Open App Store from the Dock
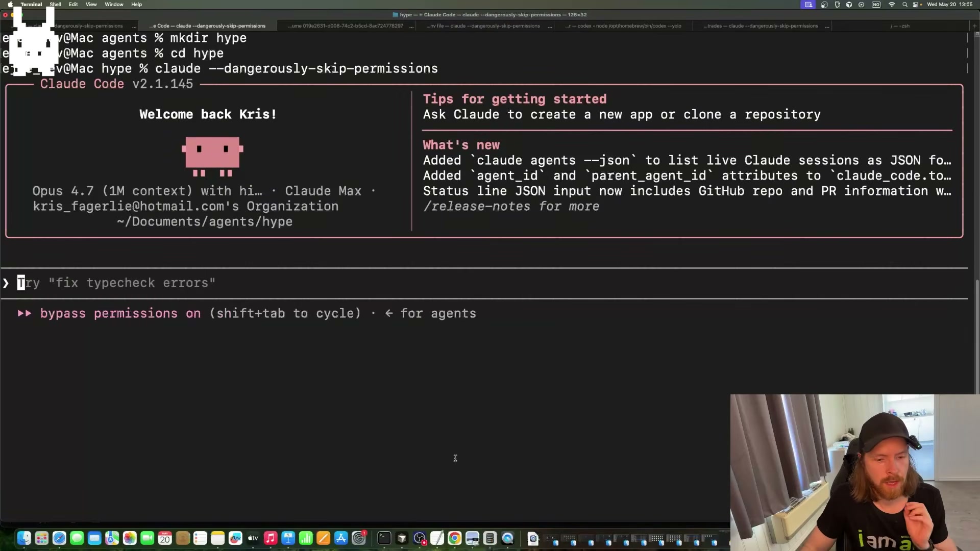The width and height of the screenshot is (980, 551). pos(341,538)
